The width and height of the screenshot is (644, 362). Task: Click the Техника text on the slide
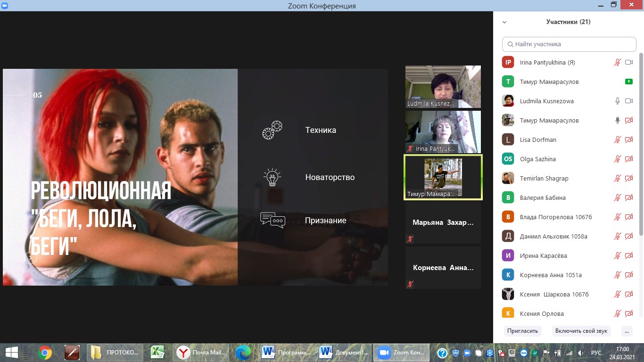coord(321,130)
